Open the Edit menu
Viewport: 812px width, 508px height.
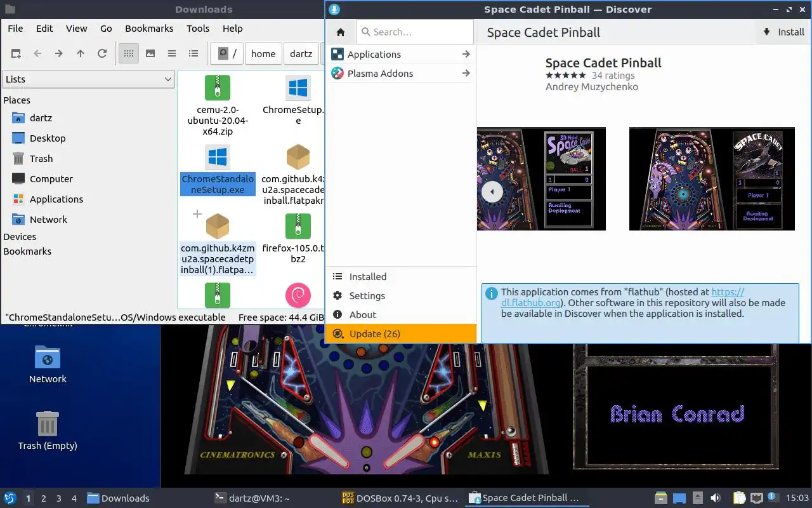point(44,29)
